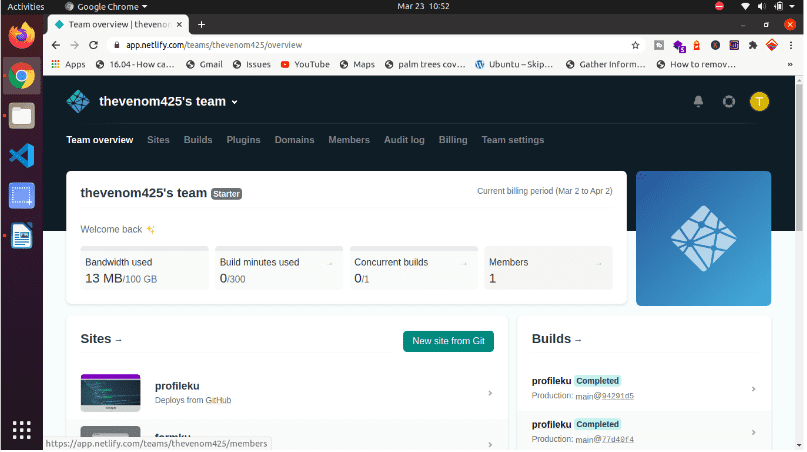Viewport: 807px width, 452px height.
Task: Bookmark page with star icon
Action: (x=635, y=45)
